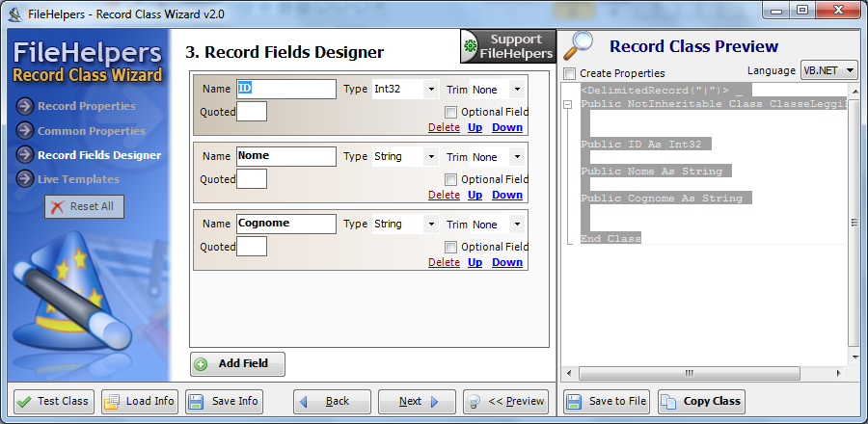The image size is (868, 424).
Task: Enable the Create Properties checkbox
Action: click(569, 73)
